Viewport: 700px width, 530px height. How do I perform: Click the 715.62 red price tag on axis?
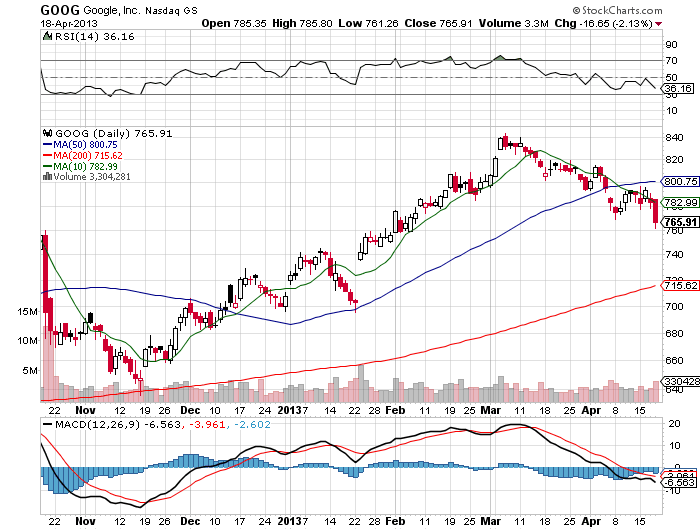[x=680, y=285]
